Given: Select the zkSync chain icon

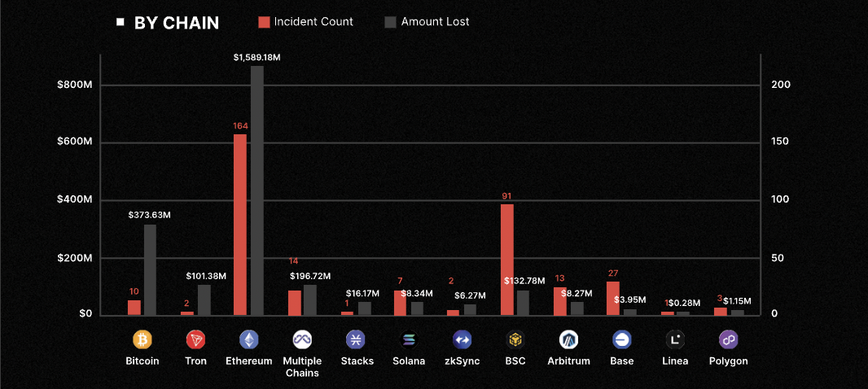Looking at the screenshot, I should (x=462, y=339).
